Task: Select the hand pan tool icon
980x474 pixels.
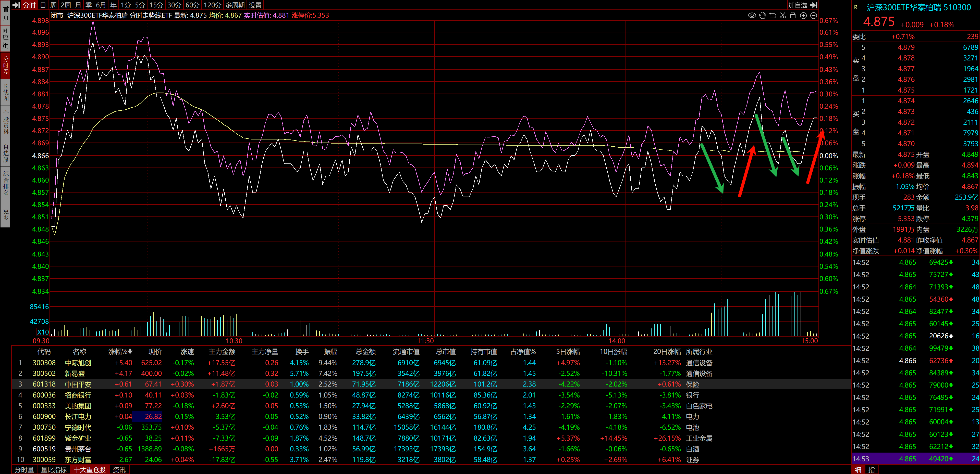Action: pos(762,16)
